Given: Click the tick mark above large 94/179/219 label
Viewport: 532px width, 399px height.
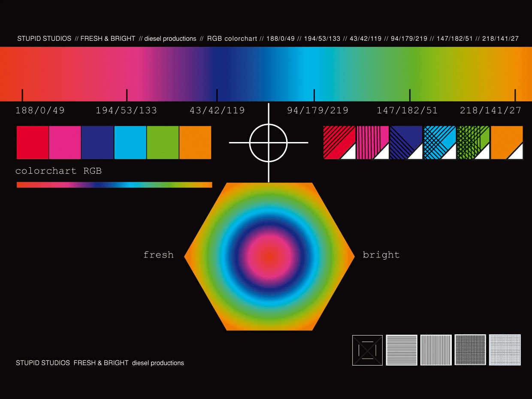Looking at the screenshot, I should pyautogui.click(x=314, y=95).
